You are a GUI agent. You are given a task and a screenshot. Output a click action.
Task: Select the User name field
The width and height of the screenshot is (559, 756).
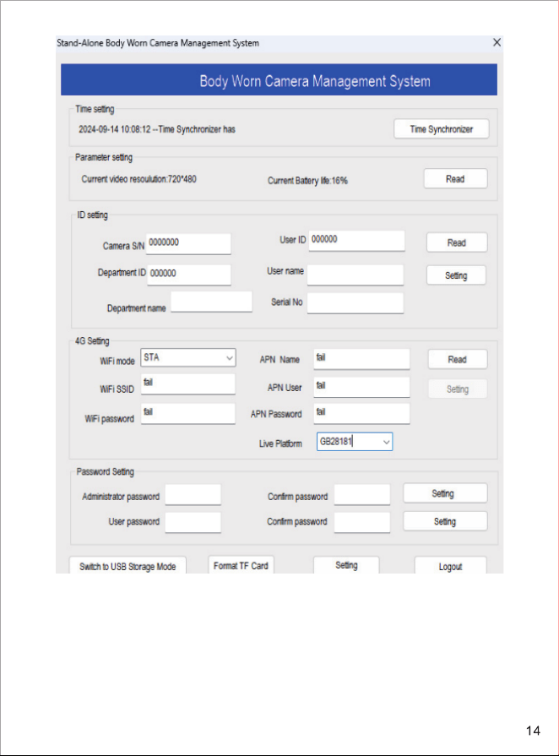[x=355, y=275]
